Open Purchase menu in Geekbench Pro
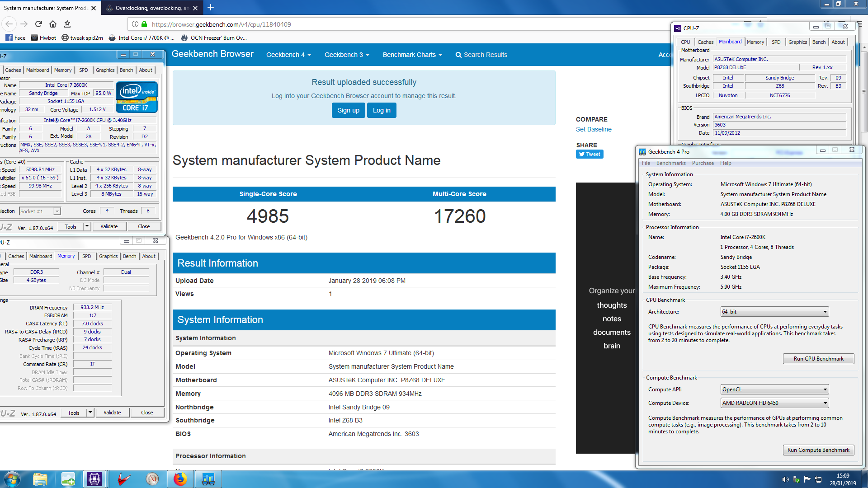Image resolution: width=868 pixels, height=488 pixels. [703, 163]
